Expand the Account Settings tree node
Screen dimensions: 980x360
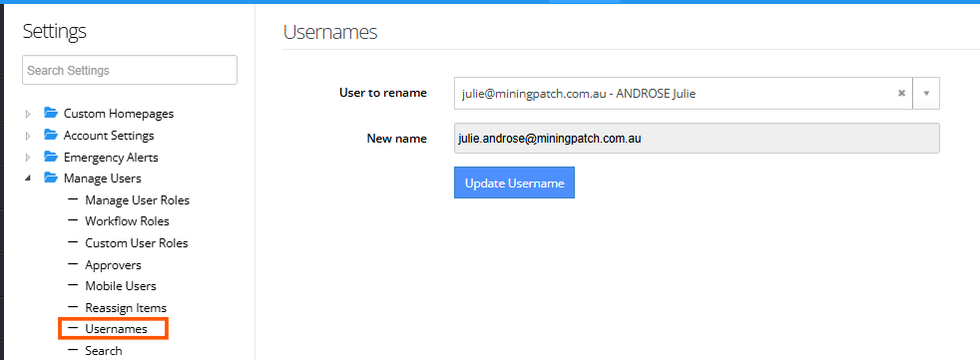tap(28, 136)
